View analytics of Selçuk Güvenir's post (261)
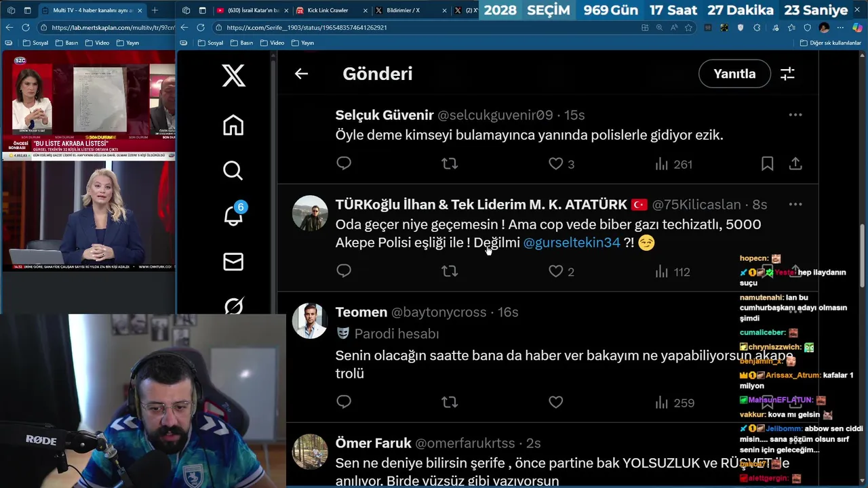This screenshot has width=868, height=488. (x=673, y=164)
